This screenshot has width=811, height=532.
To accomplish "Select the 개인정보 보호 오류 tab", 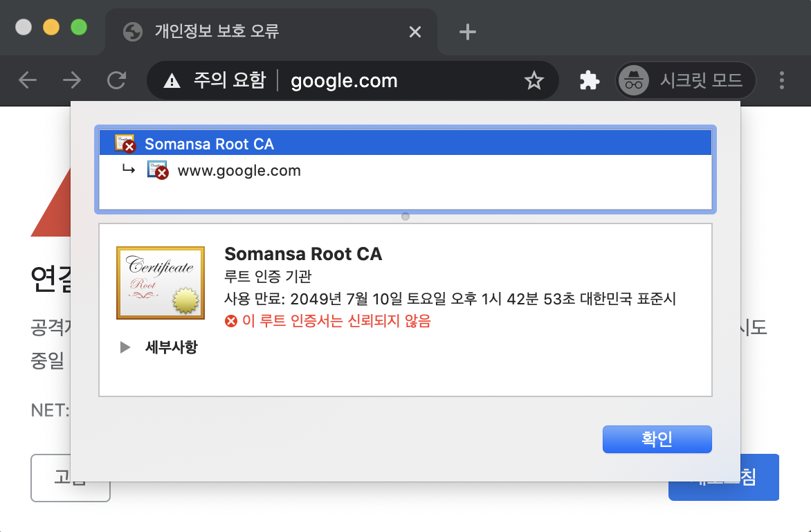I will click(x=271, y=32).
